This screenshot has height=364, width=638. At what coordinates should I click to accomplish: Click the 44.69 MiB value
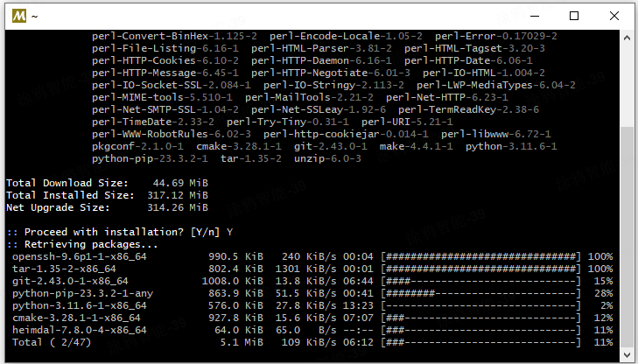pyautogui.click(x=180, y=183)
